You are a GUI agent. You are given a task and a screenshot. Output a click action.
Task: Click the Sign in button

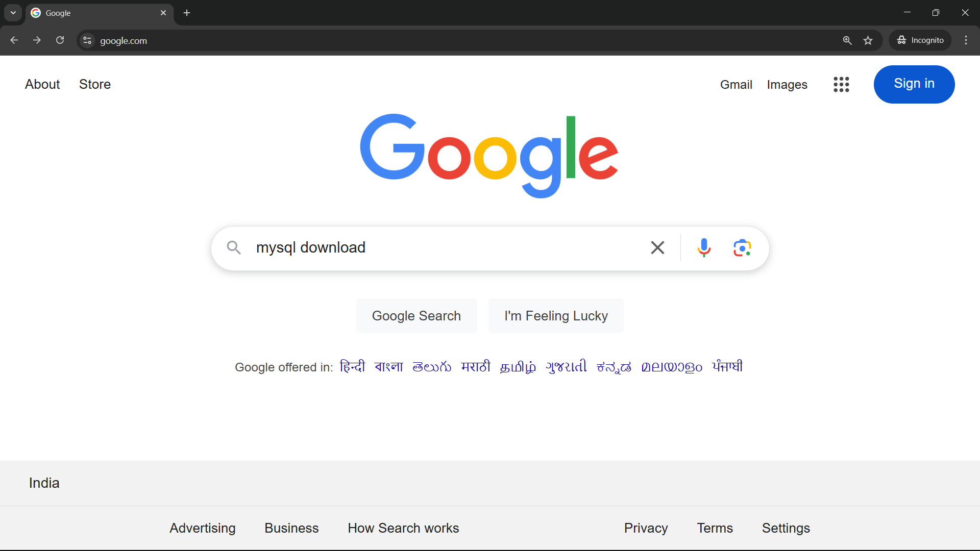(914, 84)
